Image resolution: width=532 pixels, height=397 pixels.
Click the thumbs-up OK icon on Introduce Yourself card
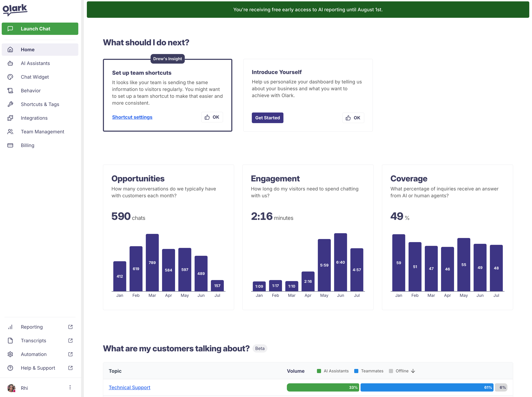pyautogui.click(x=348, y=118)
